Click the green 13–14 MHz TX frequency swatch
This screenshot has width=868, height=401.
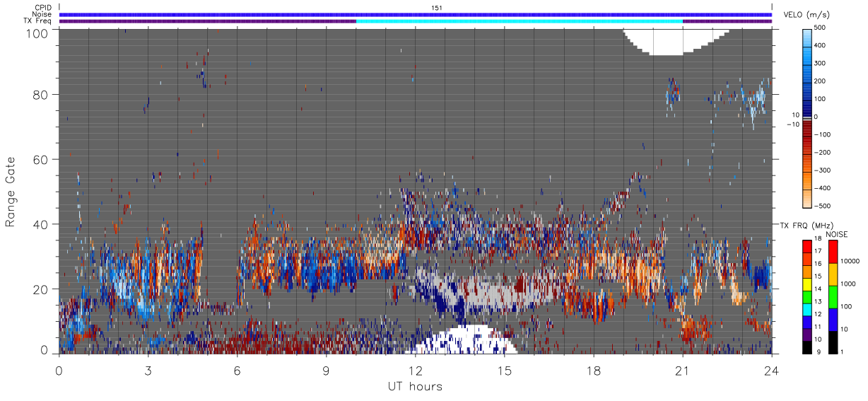click(807, 296)
